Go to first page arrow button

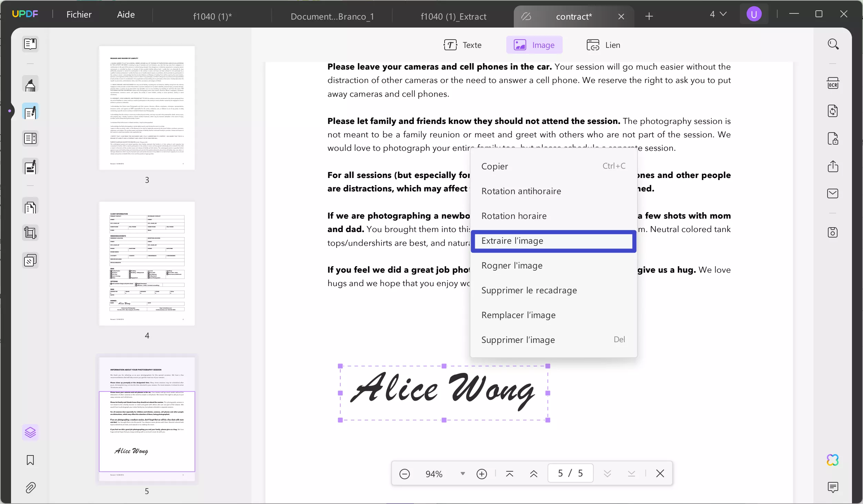(510, 474)
